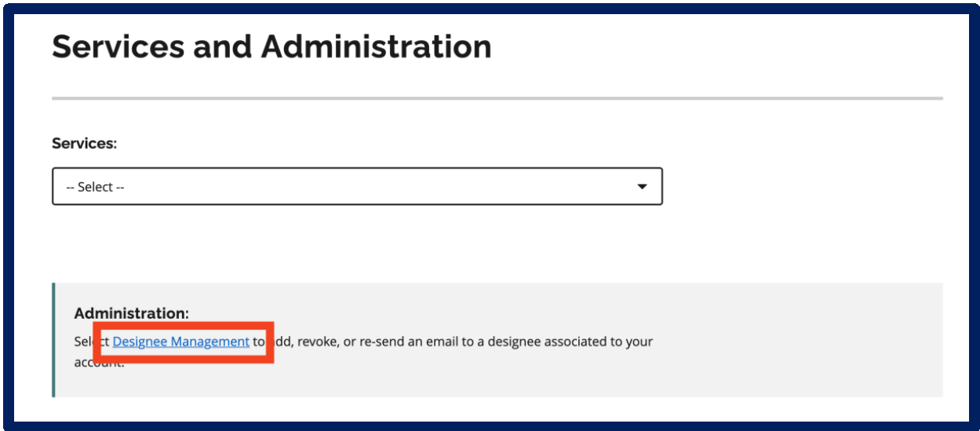Click the "Administration:" section heading

pos(131,313)
